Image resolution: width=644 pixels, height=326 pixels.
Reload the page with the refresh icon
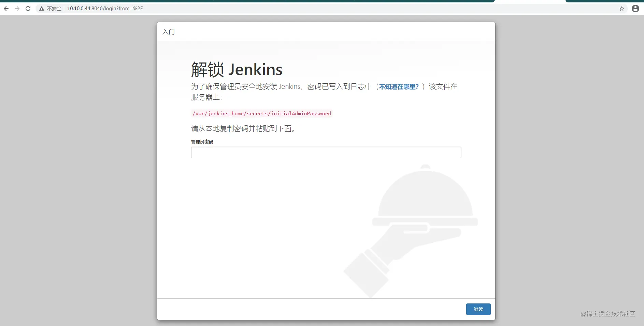click(28, 9)
